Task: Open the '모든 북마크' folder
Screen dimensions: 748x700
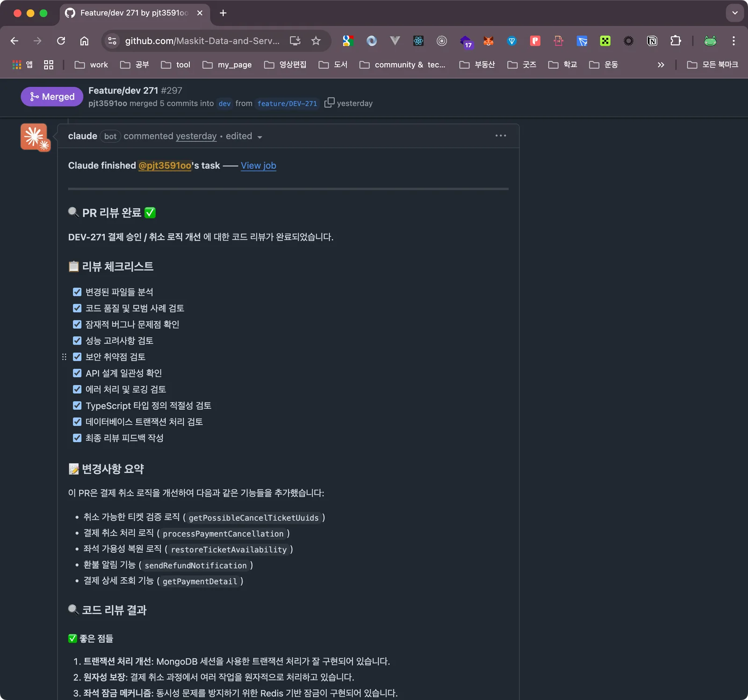Action: pyautogui.click(x=712, y=65)
